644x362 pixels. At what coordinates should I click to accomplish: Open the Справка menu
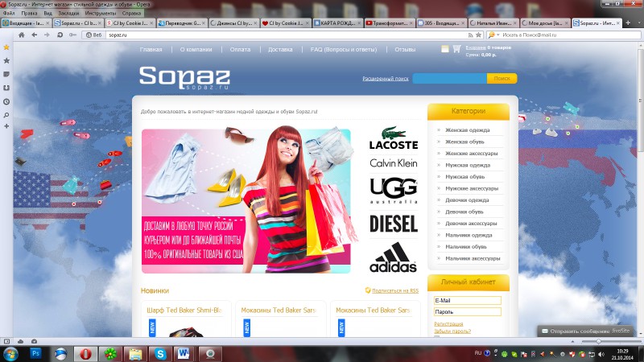131,13
